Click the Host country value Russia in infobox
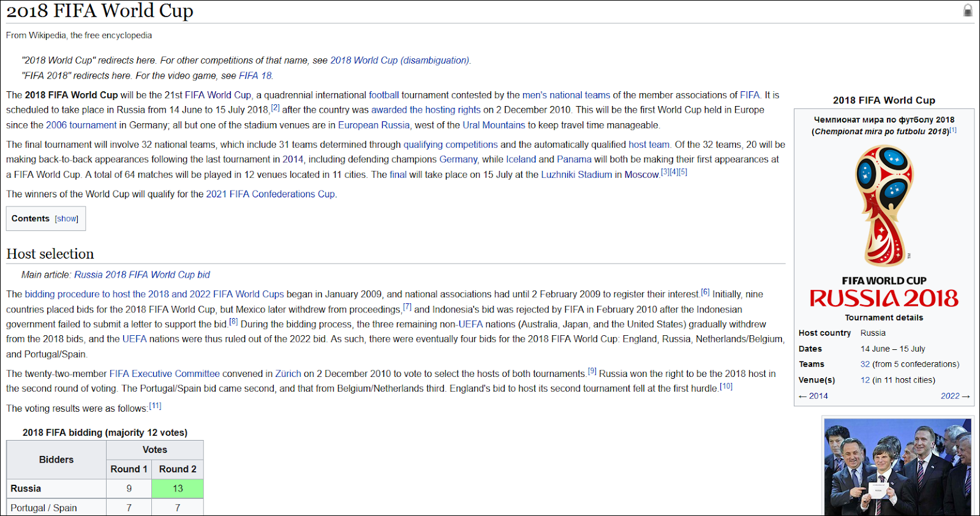 coord(873,333)
